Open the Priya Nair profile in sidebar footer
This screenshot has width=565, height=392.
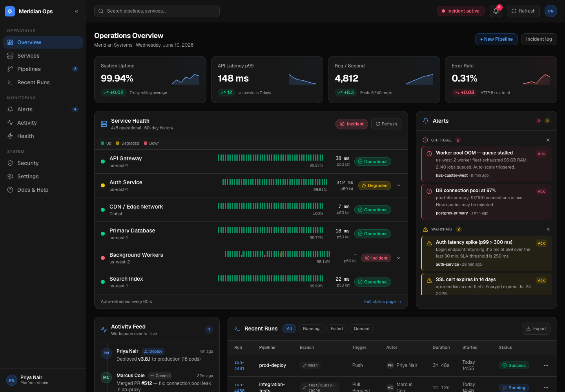(43, 380)
